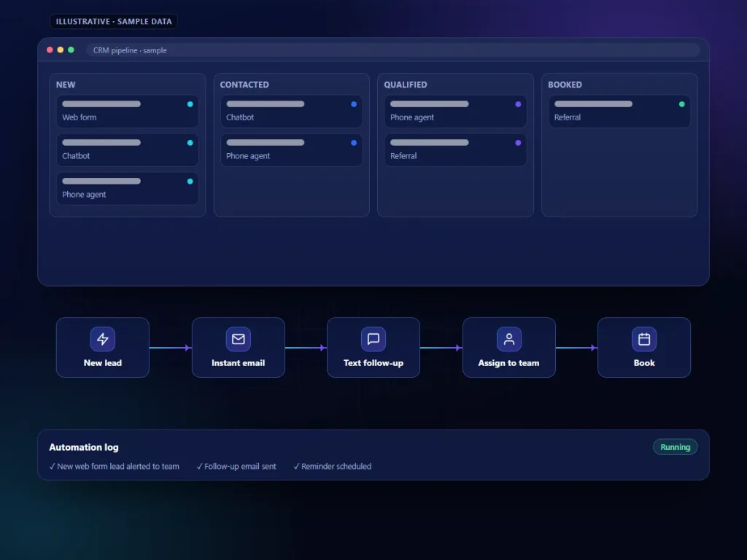Click the Instant email step label

click(239, 363)
